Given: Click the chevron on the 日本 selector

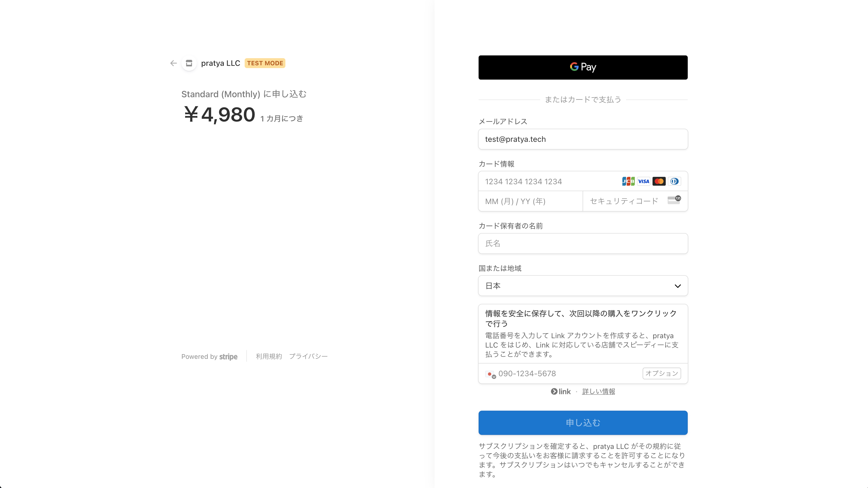Looking at the screenshot, I should click(x=678, y=286).
